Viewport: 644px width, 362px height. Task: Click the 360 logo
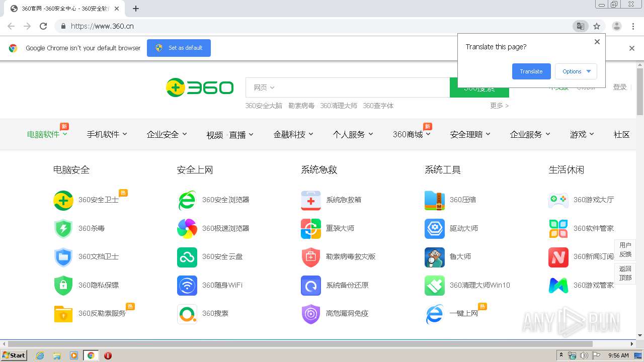point(200,87)
